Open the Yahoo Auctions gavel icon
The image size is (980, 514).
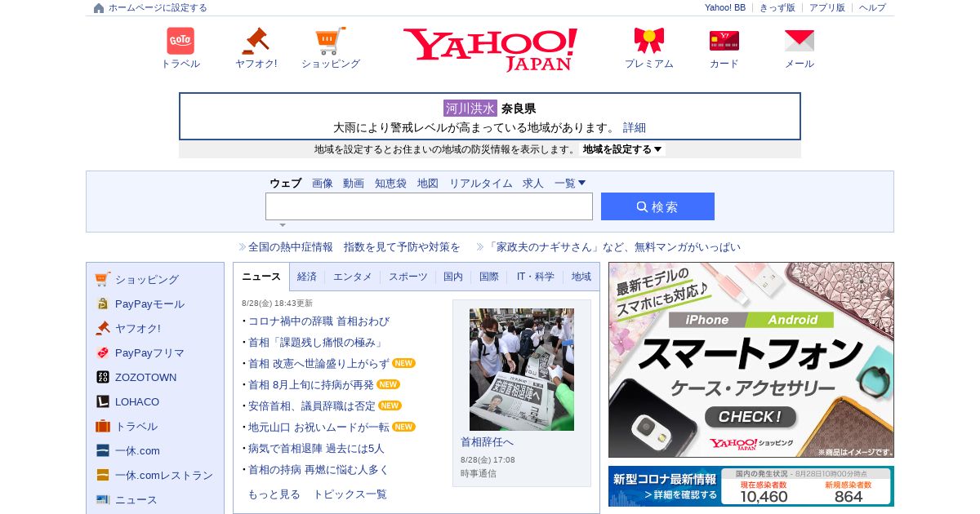(x=256, y=41)
